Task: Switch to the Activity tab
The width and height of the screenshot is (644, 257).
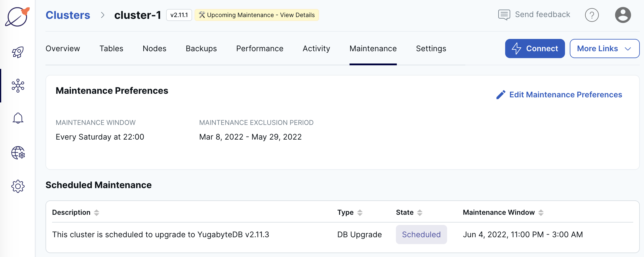Action: 316,49
